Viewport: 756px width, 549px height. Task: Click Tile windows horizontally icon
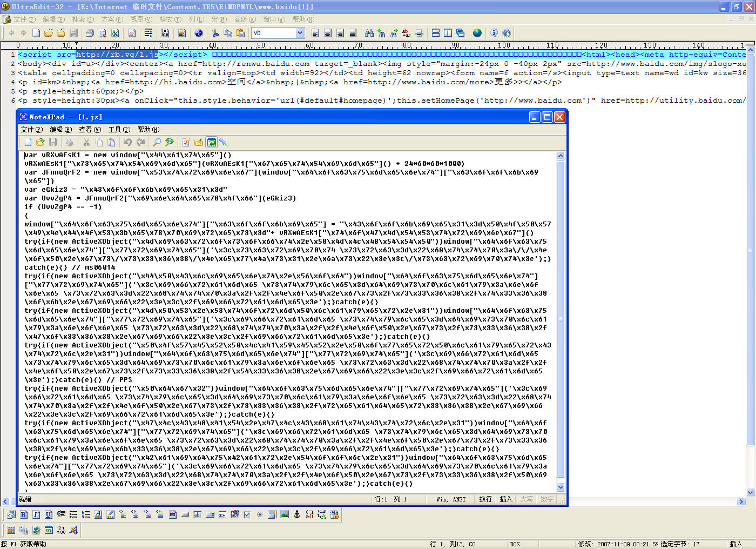[435, 33]
